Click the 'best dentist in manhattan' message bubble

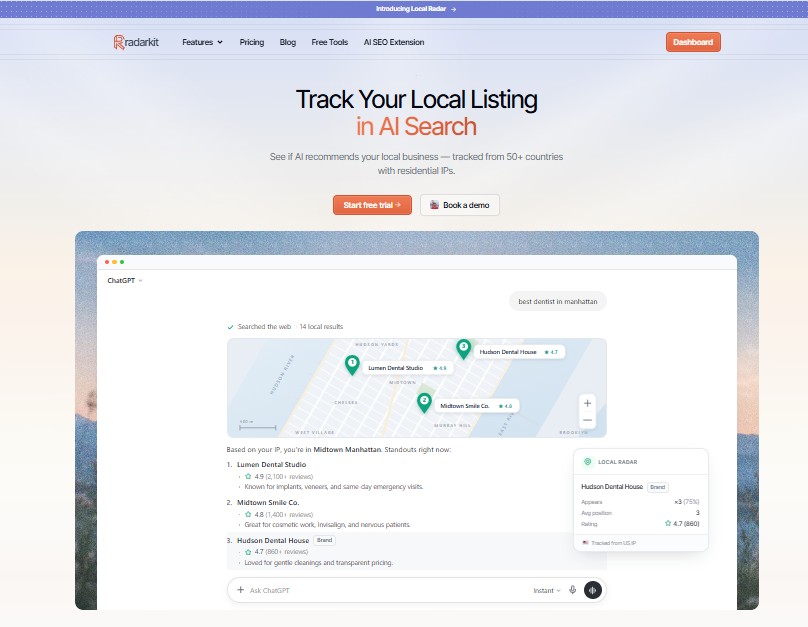pyautogui.click(x=558, y=301)
